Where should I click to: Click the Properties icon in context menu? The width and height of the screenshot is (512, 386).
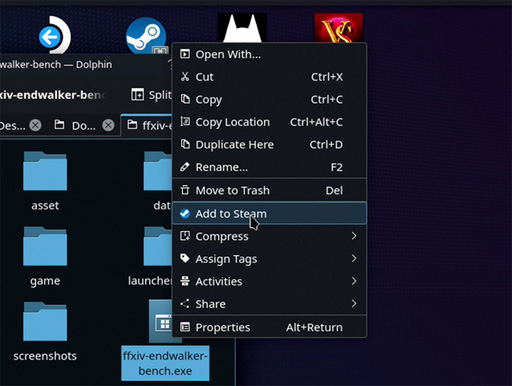185,327
